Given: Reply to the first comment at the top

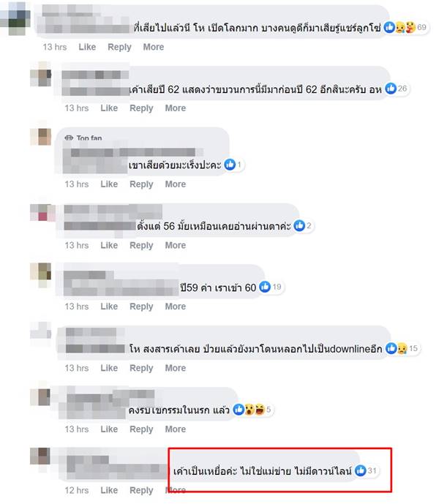Looking at the screenshot, I should pos(119,47).
